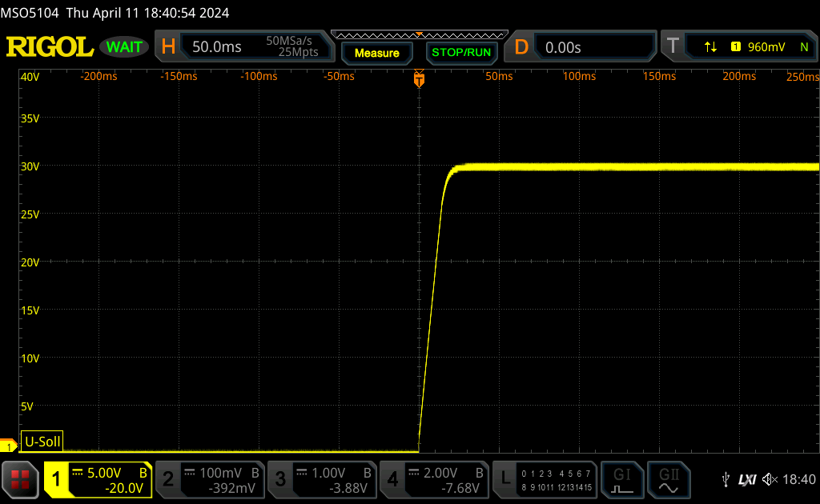Screen dimensions: 820x504
Task: Click the 50MSa/s sample rate readout
Action: 288,40
